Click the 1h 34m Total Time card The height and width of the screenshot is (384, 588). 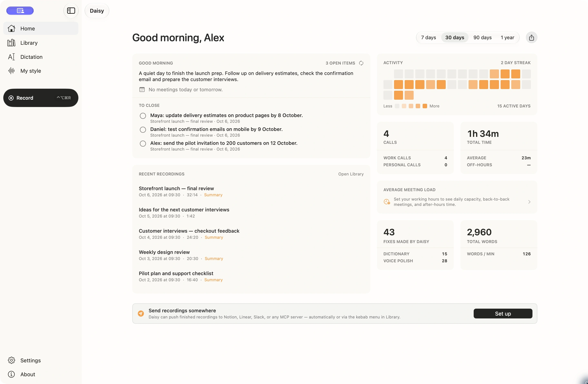[499, 148]
